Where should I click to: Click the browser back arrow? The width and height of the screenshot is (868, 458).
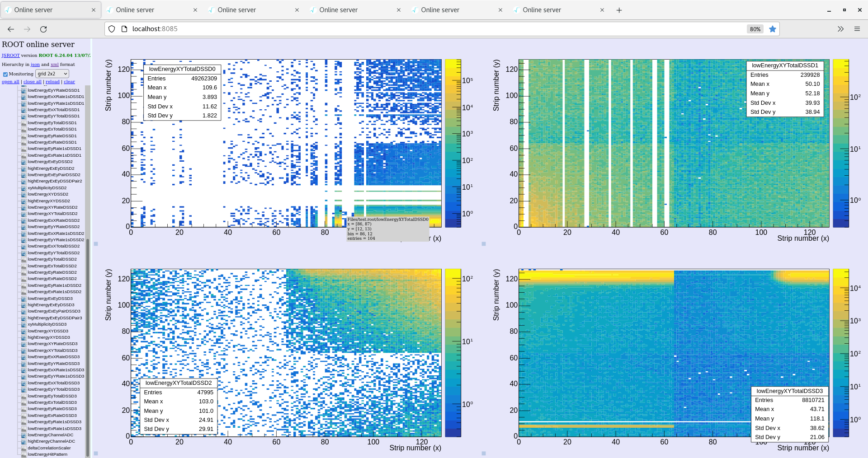click(11, 29)
